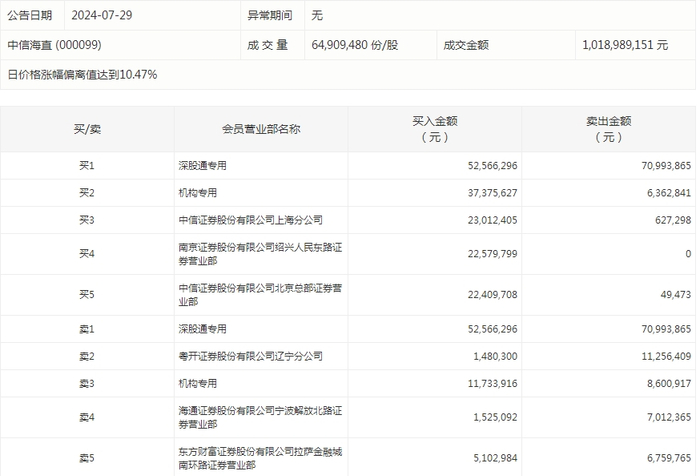The width and height of the screenshot is (700, 476).
Task: Click the 公告日期 label
Action: 30,15
